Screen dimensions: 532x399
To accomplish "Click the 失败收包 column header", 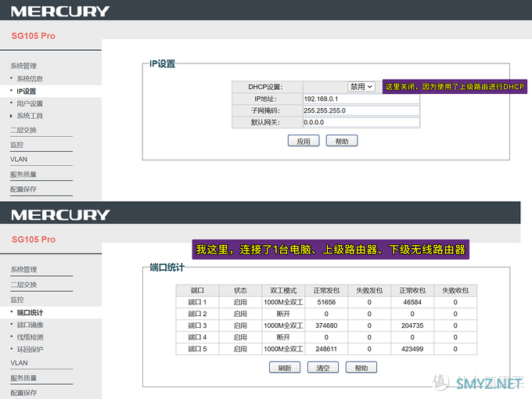I will (x=455, y=290).
